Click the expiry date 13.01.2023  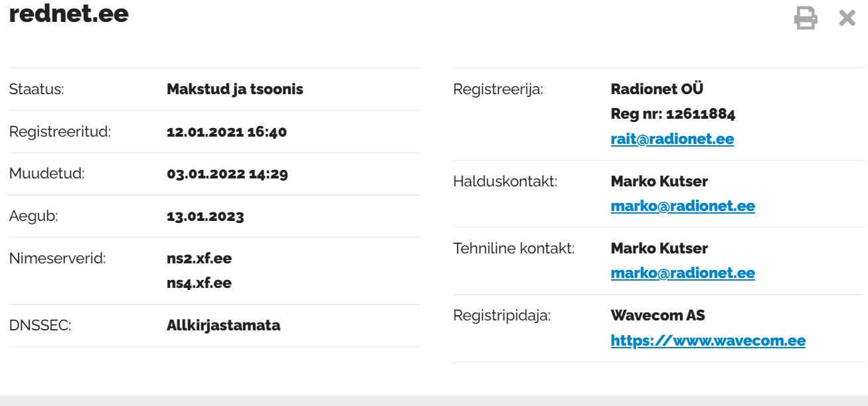coord(205,216)
